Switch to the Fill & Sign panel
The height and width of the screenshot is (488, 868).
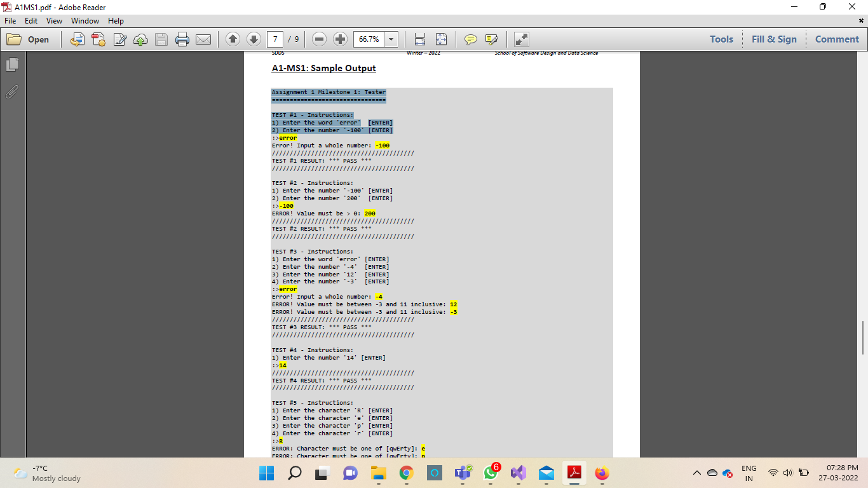pyautogui.click(x=774, y=39)
